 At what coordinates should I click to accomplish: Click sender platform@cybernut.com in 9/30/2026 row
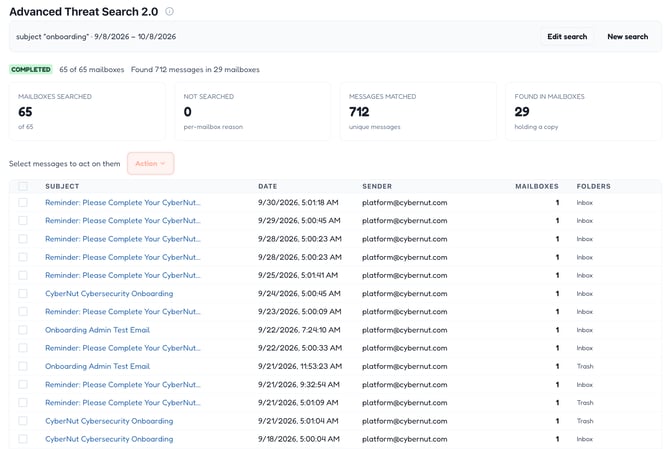405,202
